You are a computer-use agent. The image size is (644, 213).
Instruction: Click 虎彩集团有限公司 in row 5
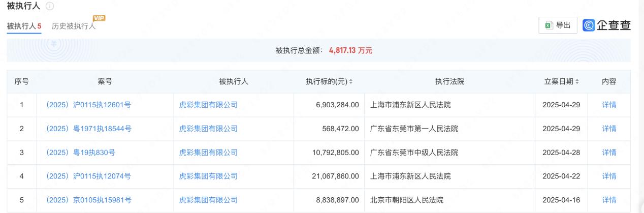click(208, 200)
